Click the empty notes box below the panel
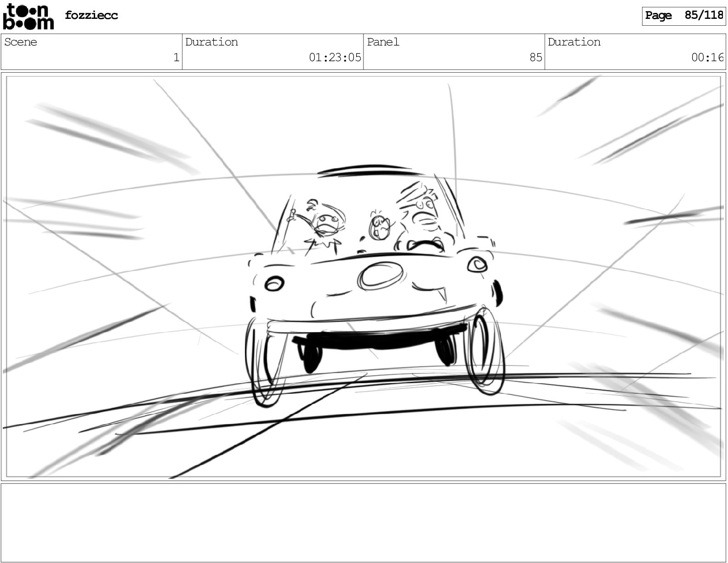 pyautogui.click(x=364, y=523)
